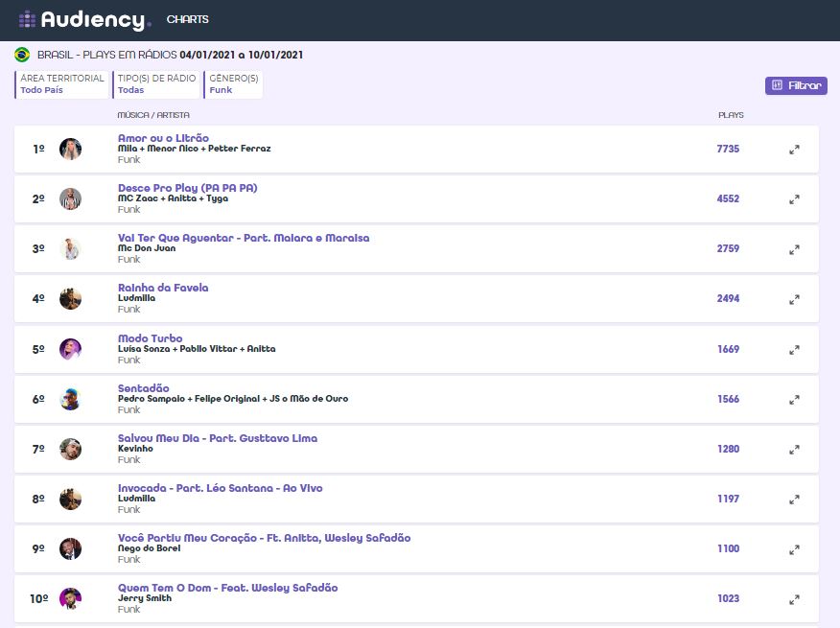Click plays count 4552
The height and width of the screenshot is (628, 840).
click(728, 198)
